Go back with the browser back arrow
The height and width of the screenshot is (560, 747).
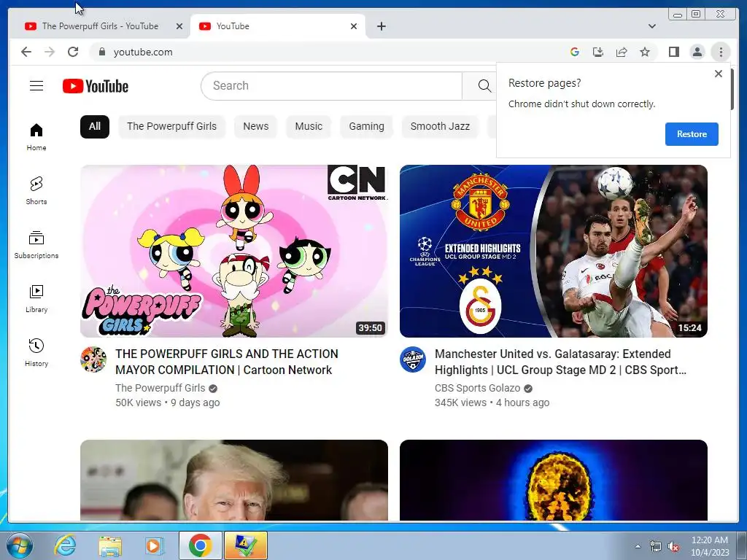pos(26,52)
